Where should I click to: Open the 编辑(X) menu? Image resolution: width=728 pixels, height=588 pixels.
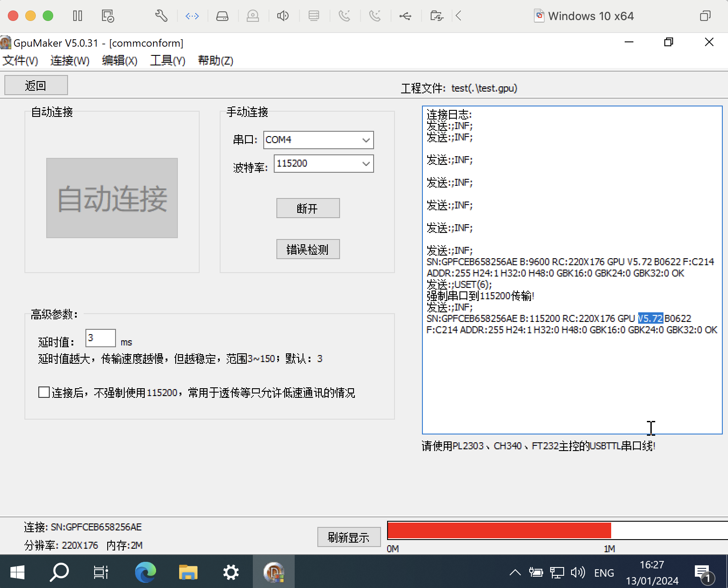pos(119,60)
